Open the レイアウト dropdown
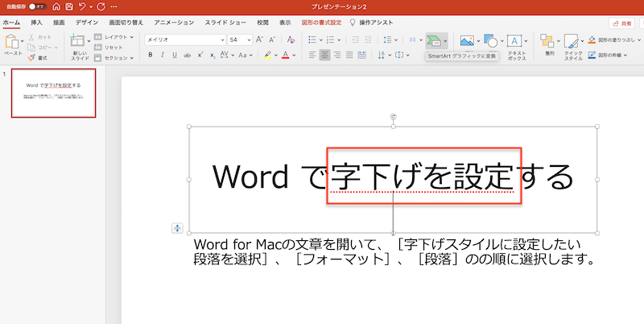The height and width of the screenshot is (324, 644). pyautogui.click(x=114, y=37)
